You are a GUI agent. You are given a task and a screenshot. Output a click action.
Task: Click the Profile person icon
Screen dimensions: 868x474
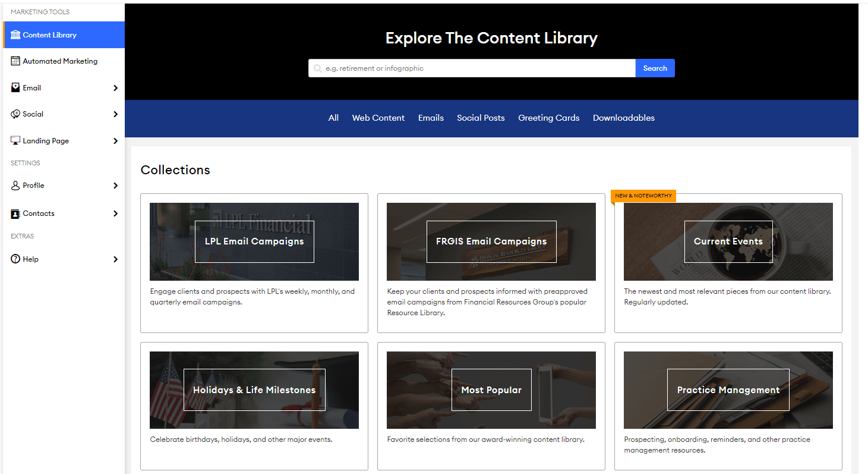(x=15, y=186)
